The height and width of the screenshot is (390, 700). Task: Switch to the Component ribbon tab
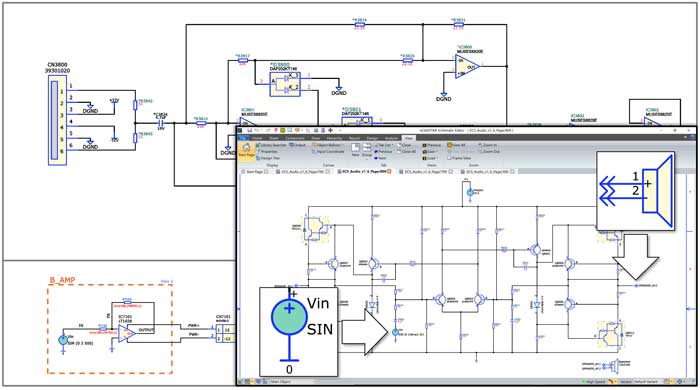click(x=295, y=138)
